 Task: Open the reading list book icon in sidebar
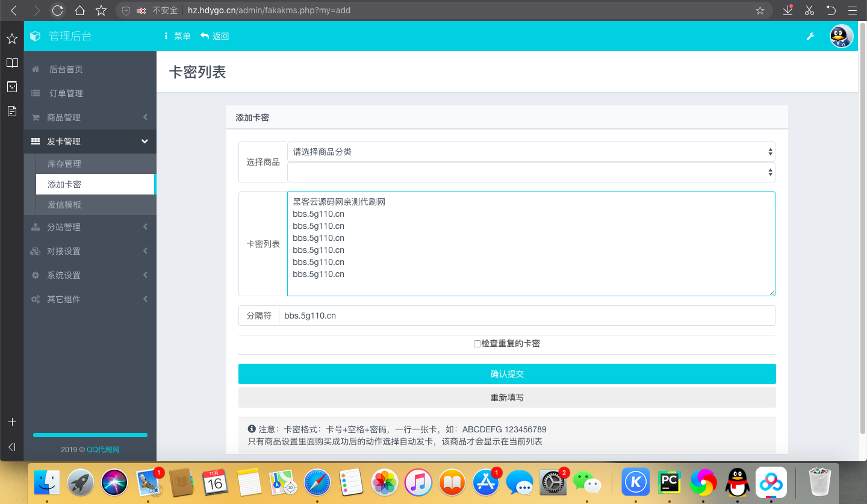tap(11, 63)
